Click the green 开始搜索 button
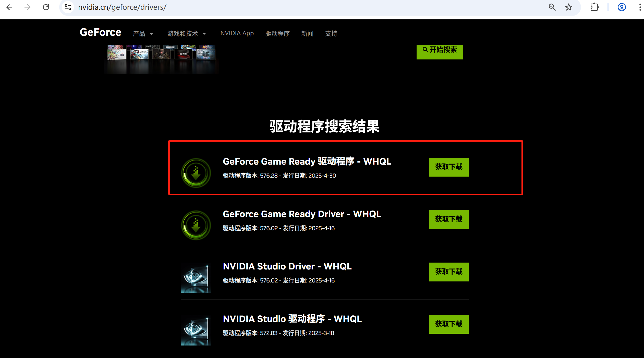This screenshot has height=358, width=644. coord(440,51)
